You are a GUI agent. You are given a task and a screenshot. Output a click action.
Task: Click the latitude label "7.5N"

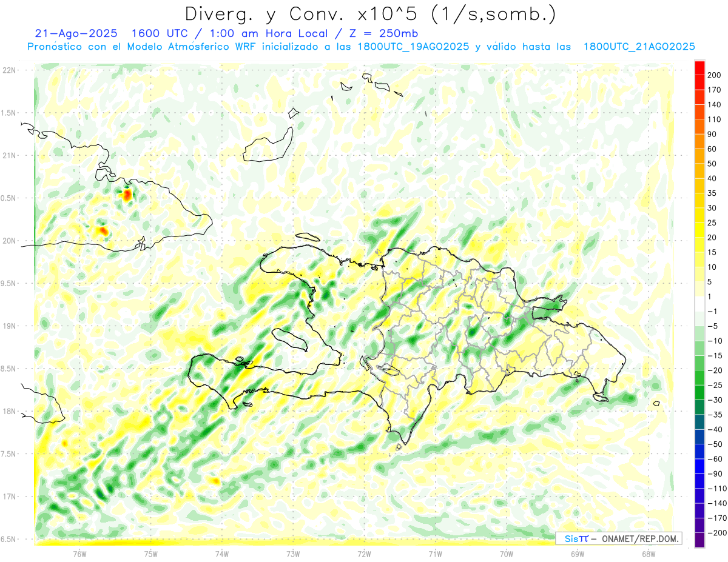point(8,454)
